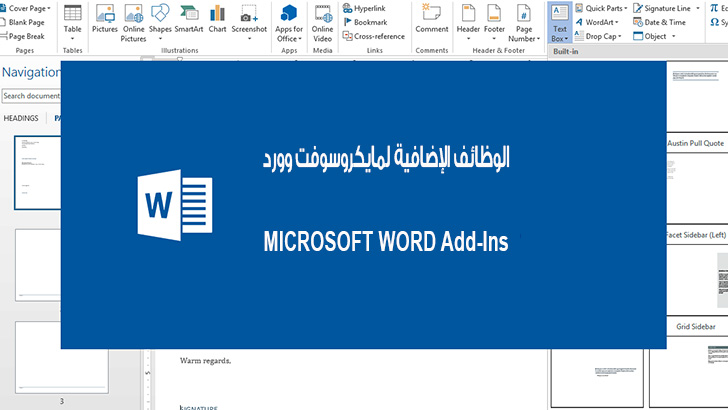The height and width of the screenshot is (410, 728).
Task: Open Page Number options
Action: (524, 23)
